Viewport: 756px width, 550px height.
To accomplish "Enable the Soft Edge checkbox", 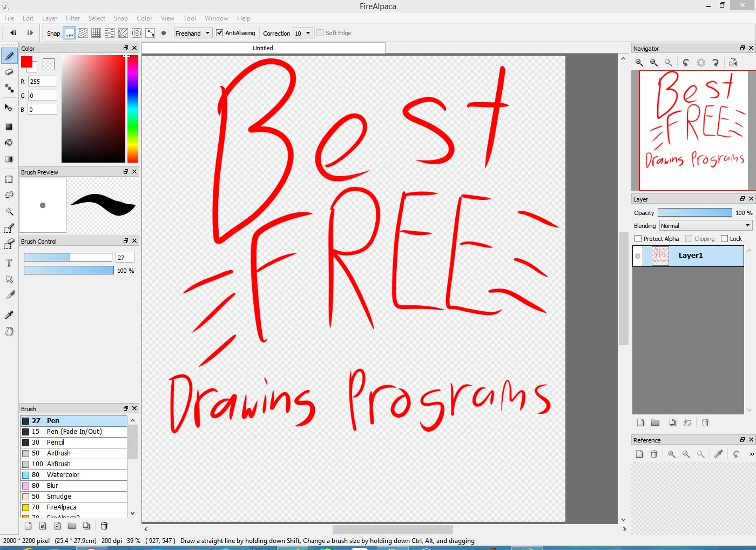I will (x=319, y=33).
